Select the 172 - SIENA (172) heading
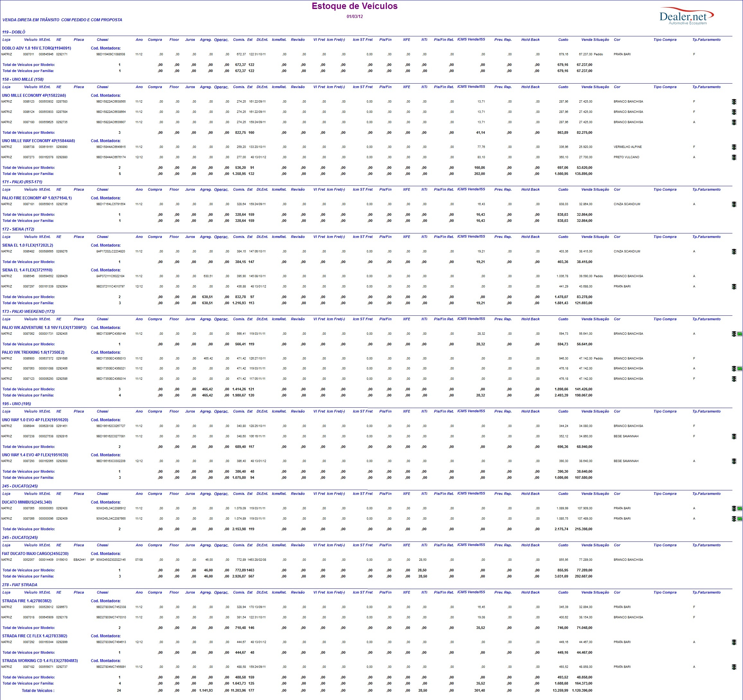 18,229
